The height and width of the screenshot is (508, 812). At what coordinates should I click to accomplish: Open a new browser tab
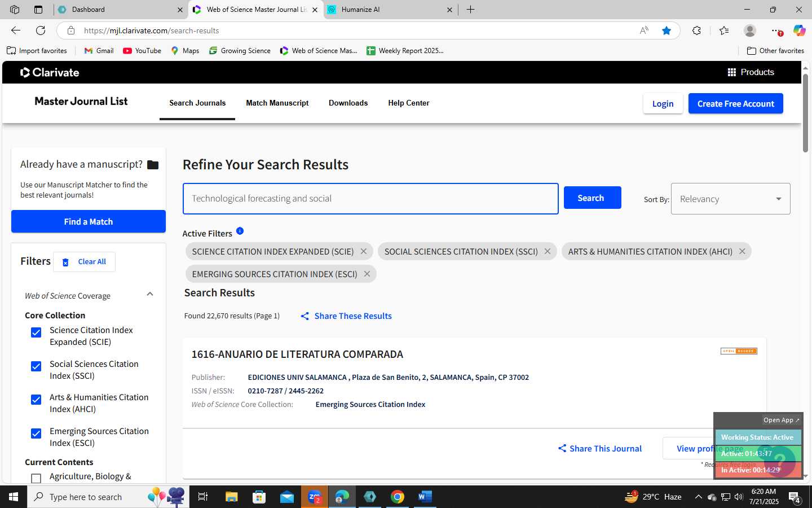tap(470, 10)
